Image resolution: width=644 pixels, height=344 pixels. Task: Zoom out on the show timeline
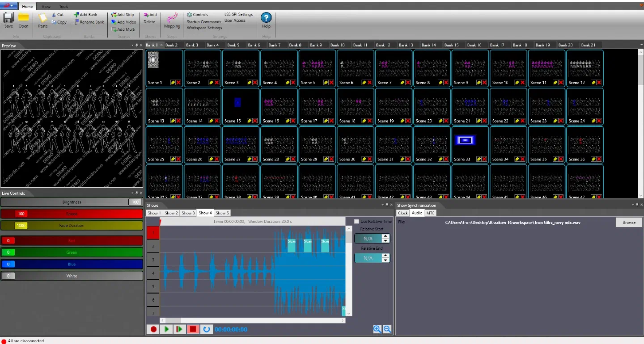click(x=387, y=329)
